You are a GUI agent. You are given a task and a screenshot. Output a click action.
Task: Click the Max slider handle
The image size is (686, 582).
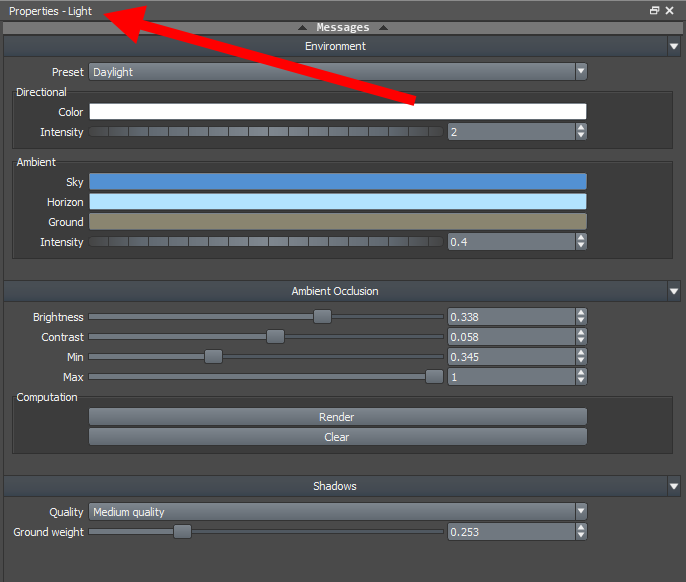coord(434,377)
